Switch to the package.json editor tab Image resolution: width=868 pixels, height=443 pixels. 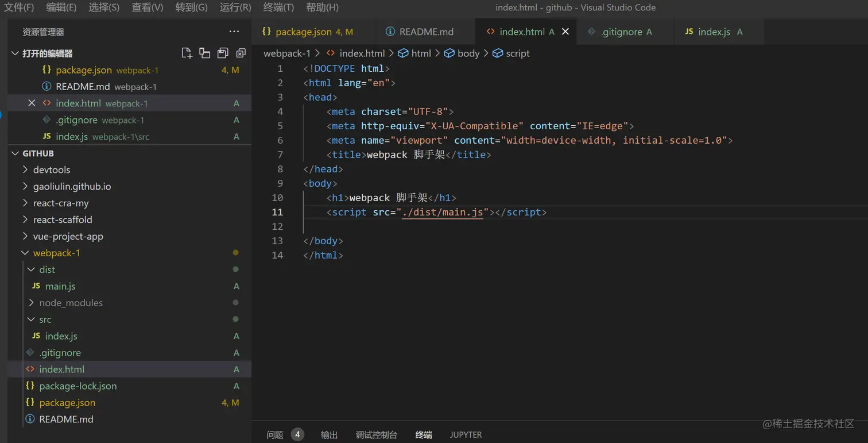click(304, 32)
